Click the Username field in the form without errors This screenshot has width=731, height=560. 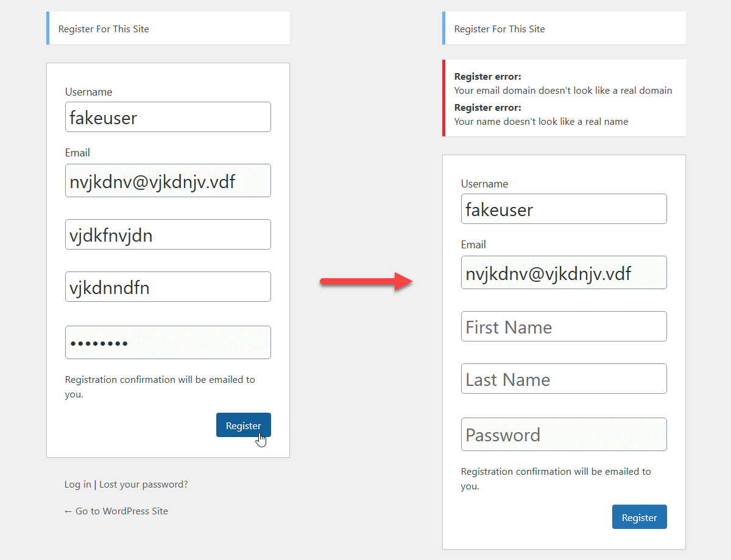click(168, 117)
